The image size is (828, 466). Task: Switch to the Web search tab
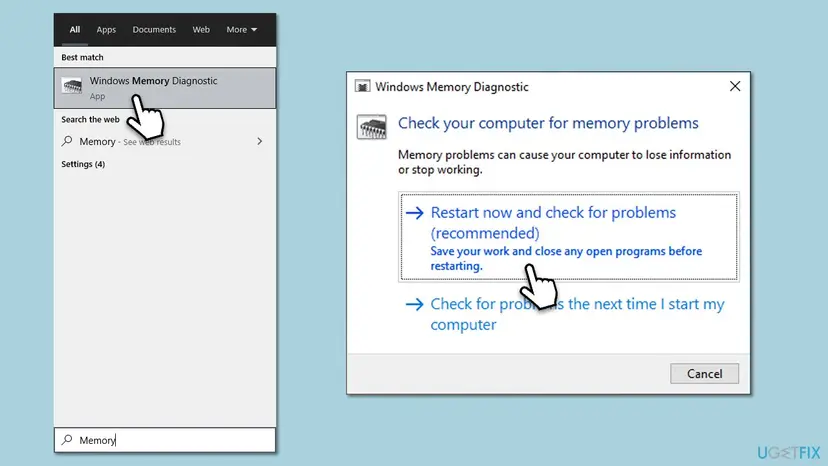coord(201,30)
